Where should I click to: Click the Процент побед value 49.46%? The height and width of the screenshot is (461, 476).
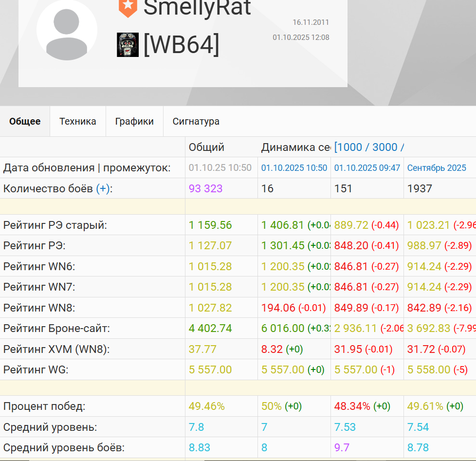[207, 406]
